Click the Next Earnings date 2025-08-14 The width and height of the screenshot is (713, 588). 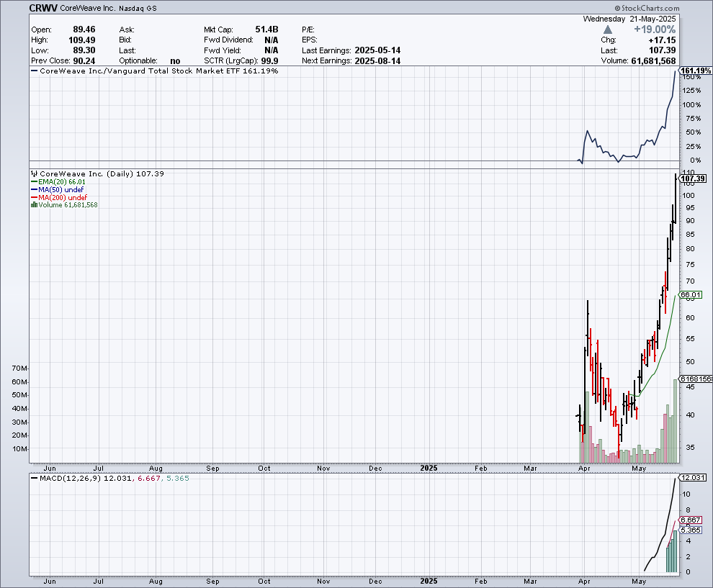377,61
